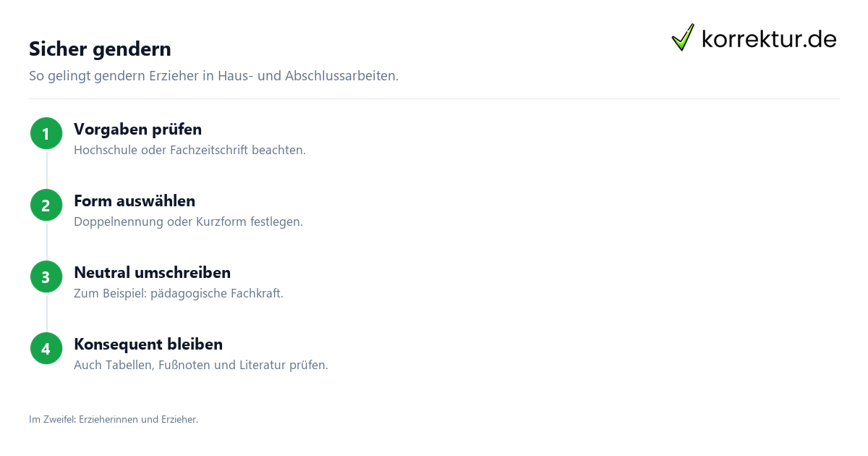
Task: Click the timeline connector between steps 3 and 4
Action: pyautogui.click(x=47, y=313)
